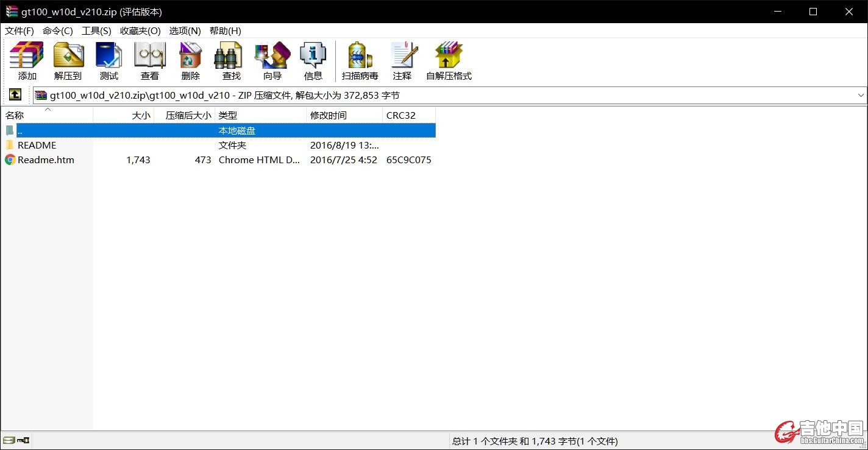Screen dimensions: 868x450
Task: Select the Readme.htm file
Action: 46,160
